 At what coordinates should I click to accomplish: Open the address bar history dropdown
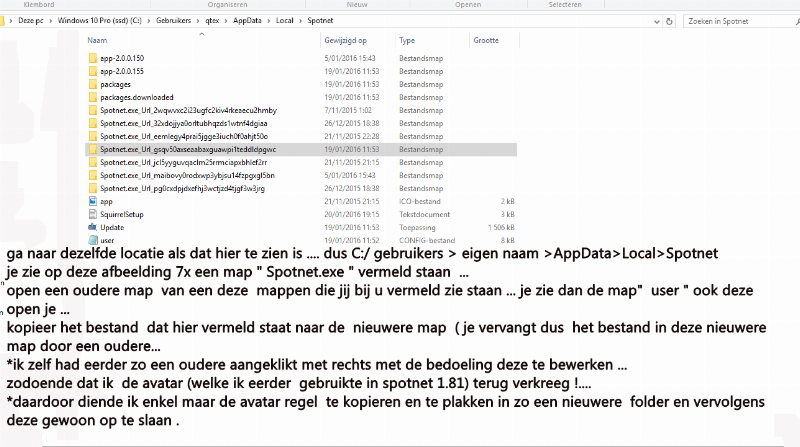pos(657,21)
